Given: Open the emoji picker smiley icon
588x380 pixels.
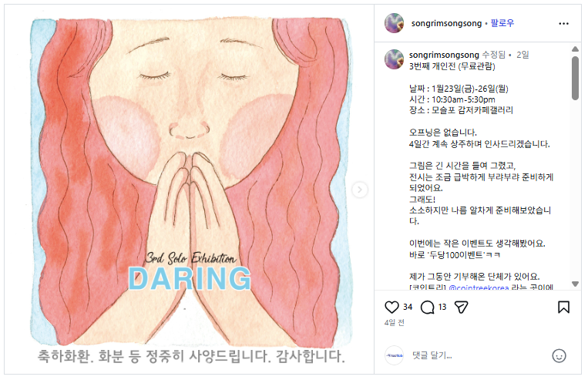Looking at the screenshot, I should (x=559, y=355).
